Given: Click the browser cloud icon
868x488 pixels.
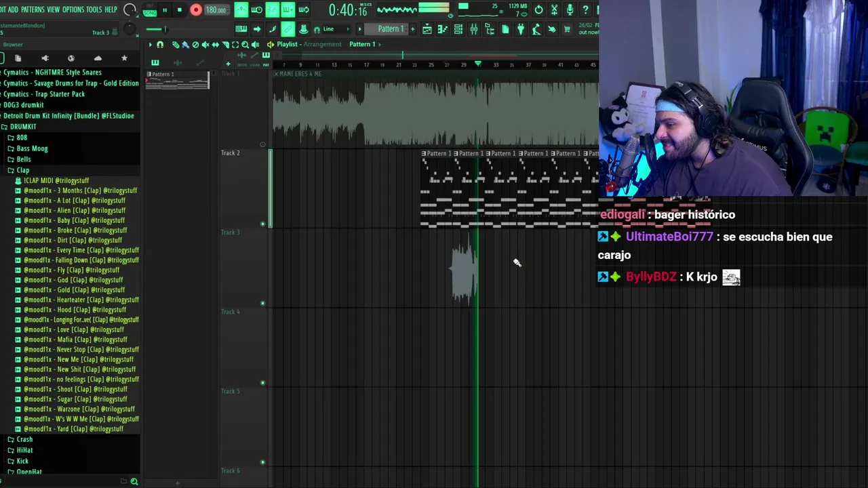Looking at the screenshot, I should pyautogui.click(x=98, y=58).
